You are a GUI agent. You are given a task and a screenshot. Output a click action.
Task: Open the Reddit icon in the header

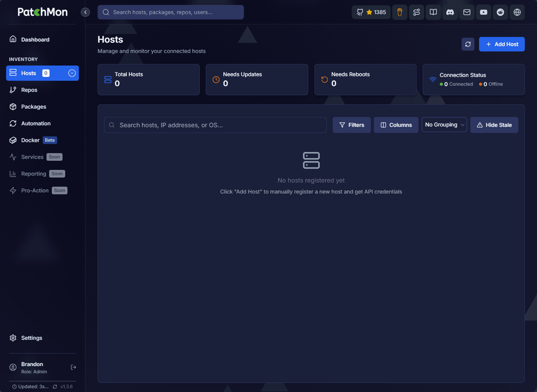[x=500, y=12]
